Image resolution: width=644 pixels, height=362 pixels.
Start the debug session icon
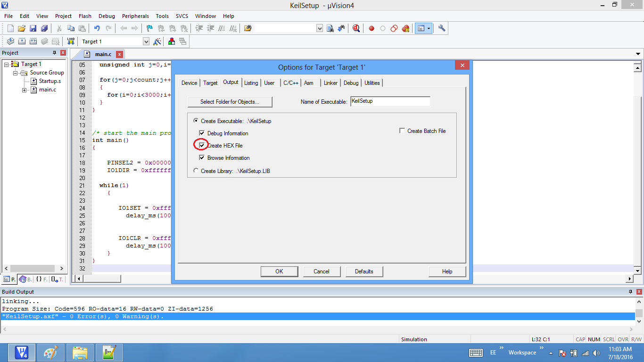tap(356, 28)
